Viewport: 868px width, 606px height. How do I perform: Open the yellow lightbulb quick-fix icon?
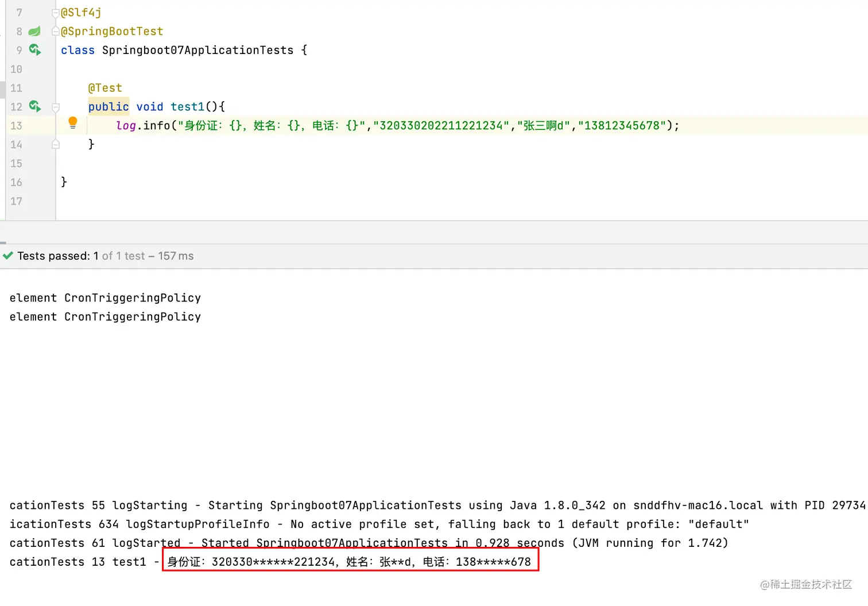[73, 123]
